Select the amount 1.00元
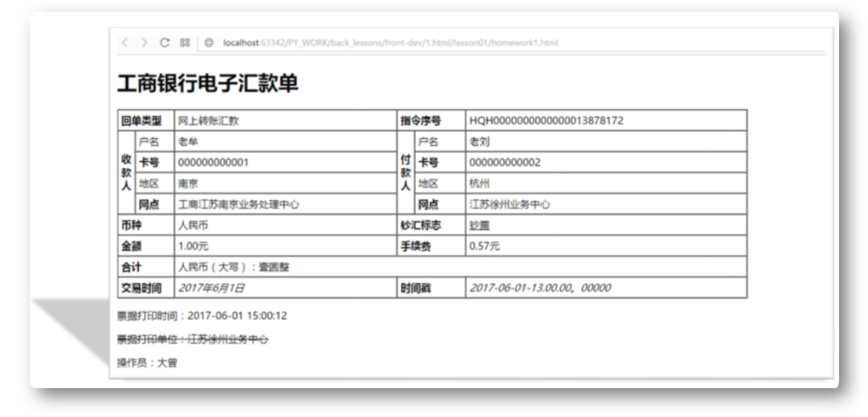Image resolution: width=868 pixels, height=417 pixels. 193,246
